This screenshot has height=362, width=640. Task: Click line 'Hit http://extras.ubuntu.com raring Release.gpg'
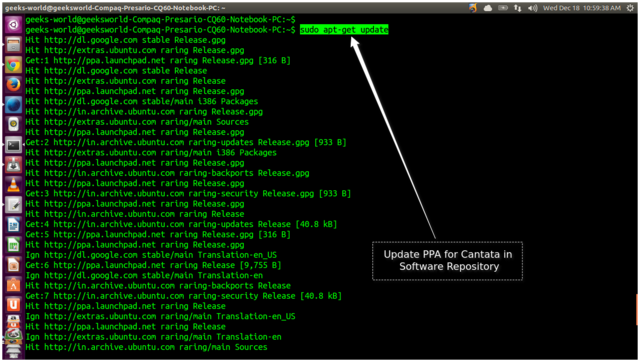point(135,50)
